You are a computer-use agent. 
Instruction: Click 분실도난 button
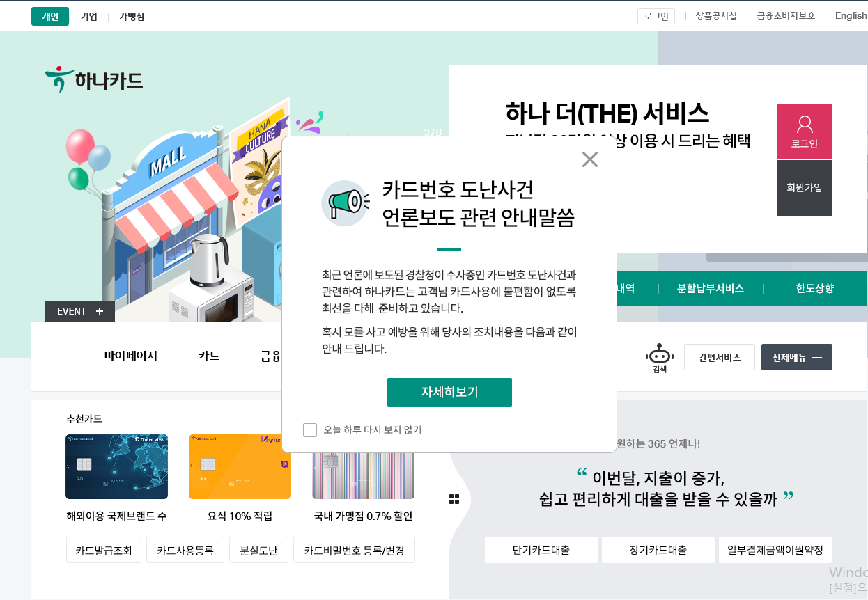tap(258, 550)
